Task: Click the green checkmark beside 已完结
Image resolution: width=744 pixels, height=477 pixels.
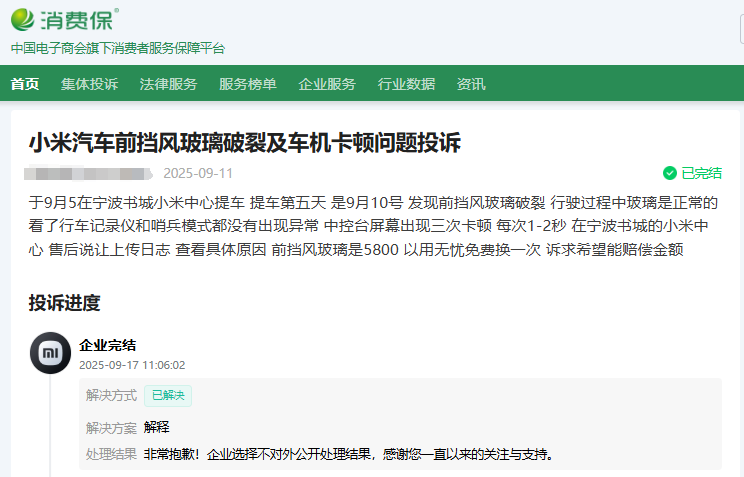Action: click(x=670, y=173)
